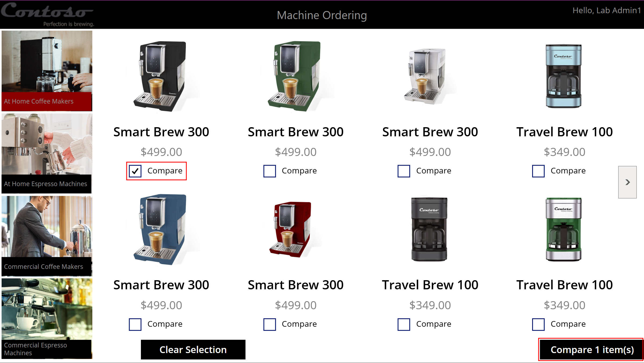Uncheck Compare for black Smart Brew 300
Viewport: 644px width, 363px height.
(x=135, y=171)
